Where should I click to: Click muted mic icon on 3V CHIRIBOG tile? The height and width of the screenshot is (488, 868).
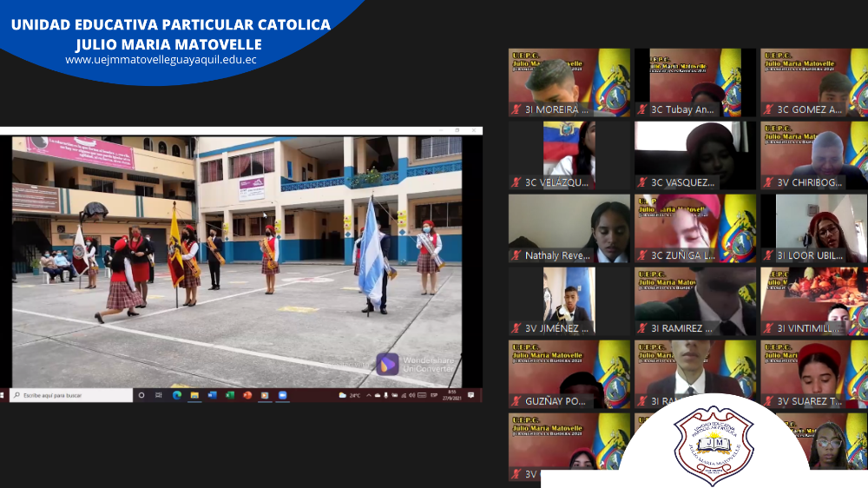tap(768, 182)
